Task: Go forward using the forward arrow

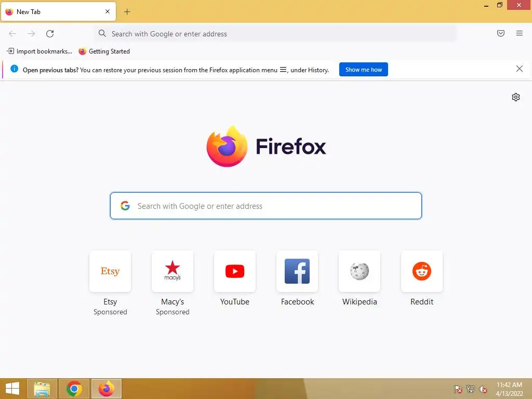Action: 31,34
